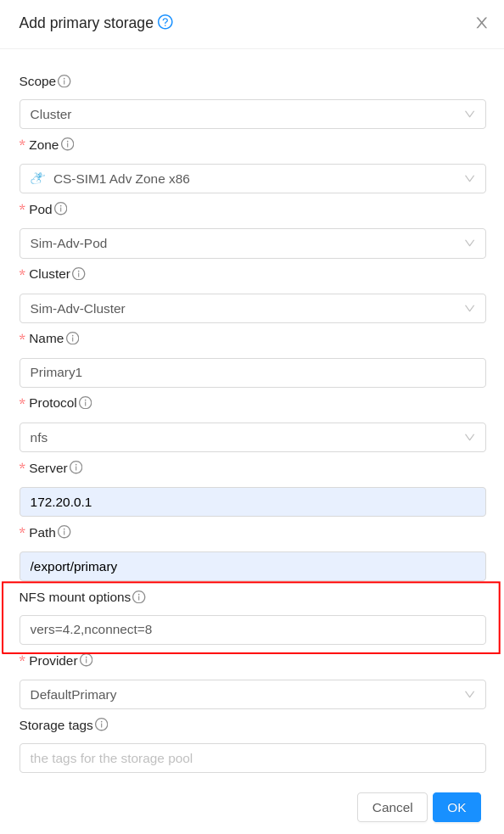Click the zone icon beside CS-SIM1 Adv Zone x86
The image size is (504, 834).
pyautogui.click(x=36, y=178)
